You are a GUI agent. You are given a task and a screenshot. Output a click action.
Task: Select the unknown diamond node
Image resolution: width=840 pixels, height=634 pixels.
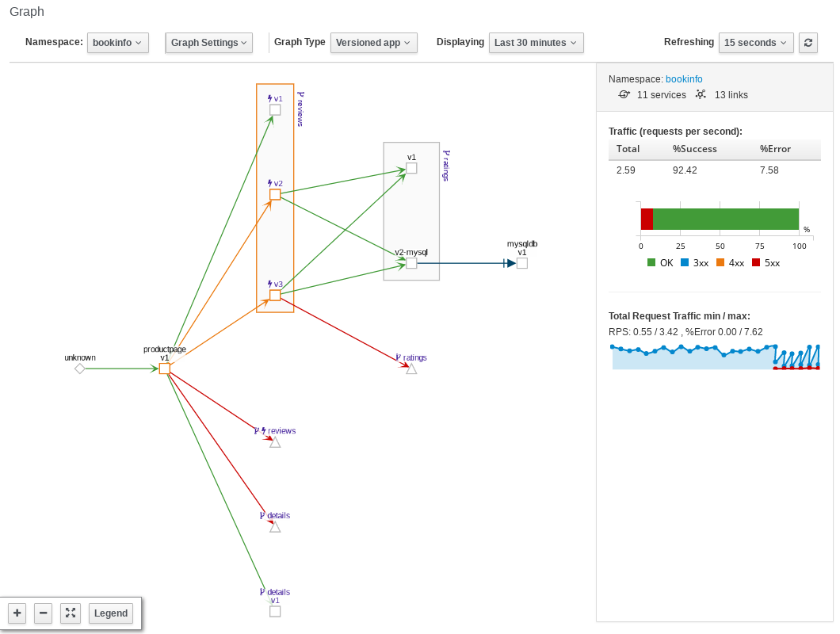coord(79,368)
